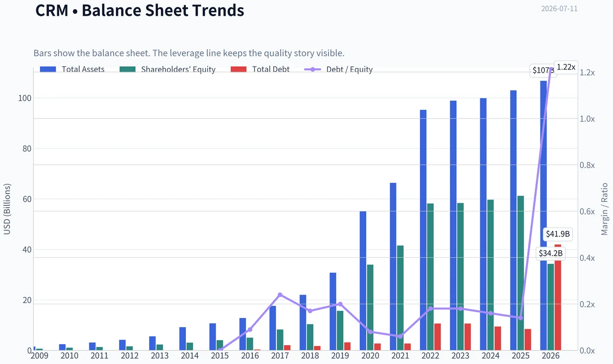Click the 2010 x-axis label
Image resolution: width=613 pixels, height=364 pixels.
[x=69, y=355]
